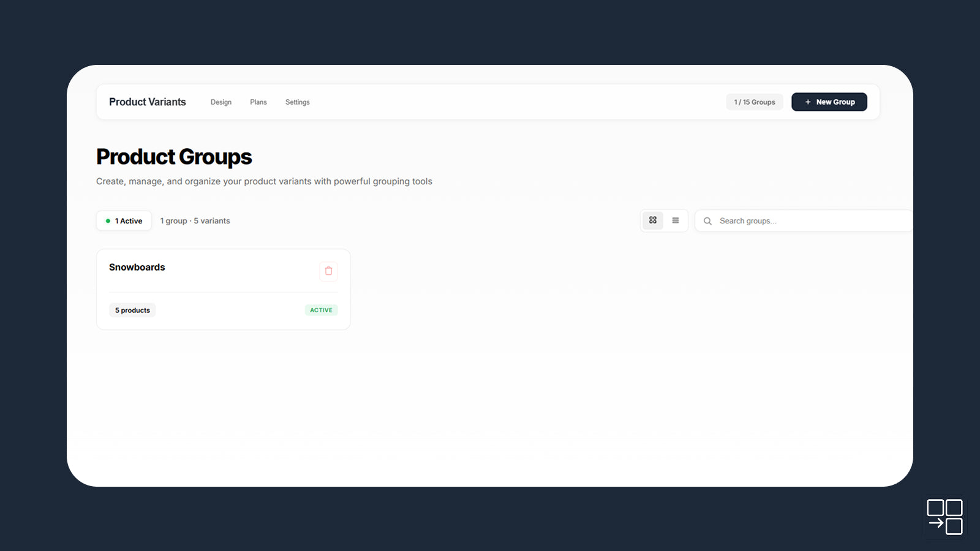Open the Settings section
Screen dimensions: 980x551
point(297,102)
